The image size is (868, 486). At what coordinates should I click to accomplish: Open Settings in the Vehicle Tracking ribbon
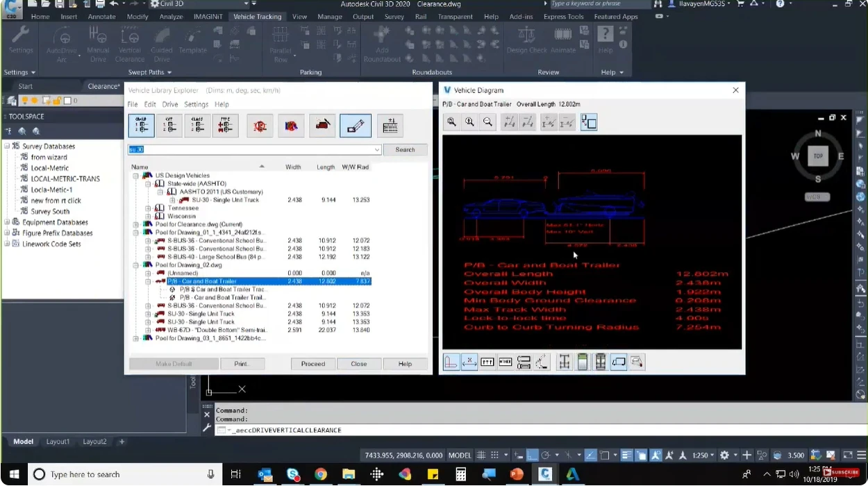point(20,44)
